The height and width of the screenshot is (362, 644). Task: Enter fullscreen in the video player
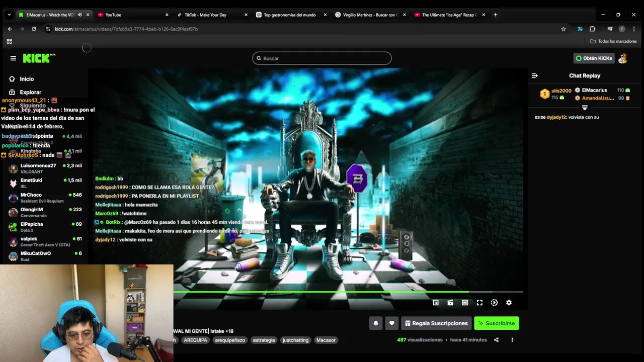click(479, 303)
